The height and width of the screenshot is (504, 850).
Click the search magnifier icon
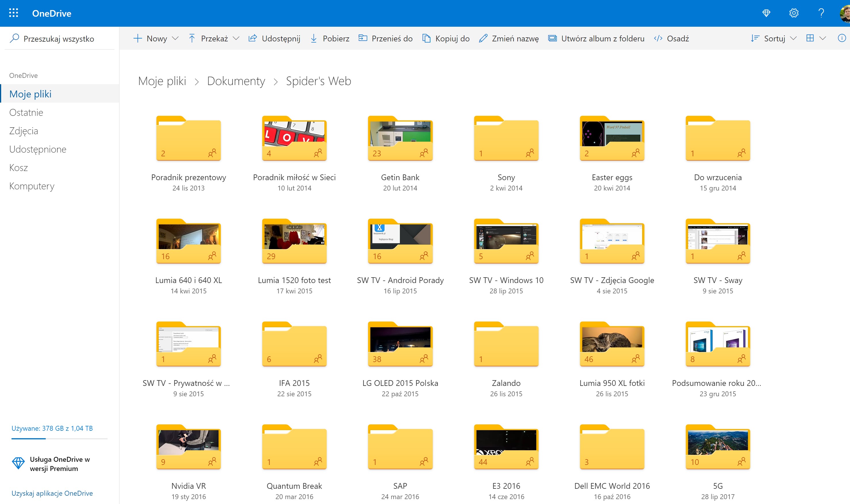[x=14, y=38]
